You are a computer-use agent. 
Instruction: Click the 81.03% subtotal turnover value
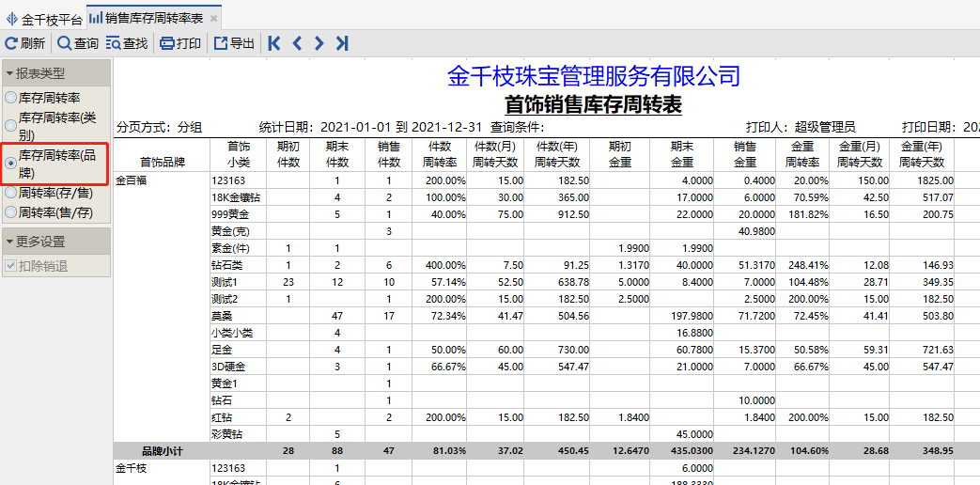pos(450,450)
